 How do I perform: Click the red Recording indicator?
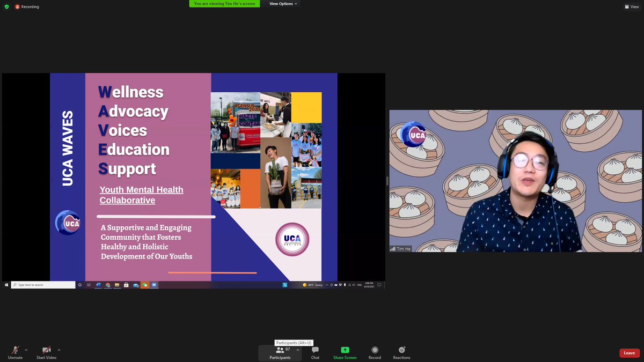pos(27,6)
